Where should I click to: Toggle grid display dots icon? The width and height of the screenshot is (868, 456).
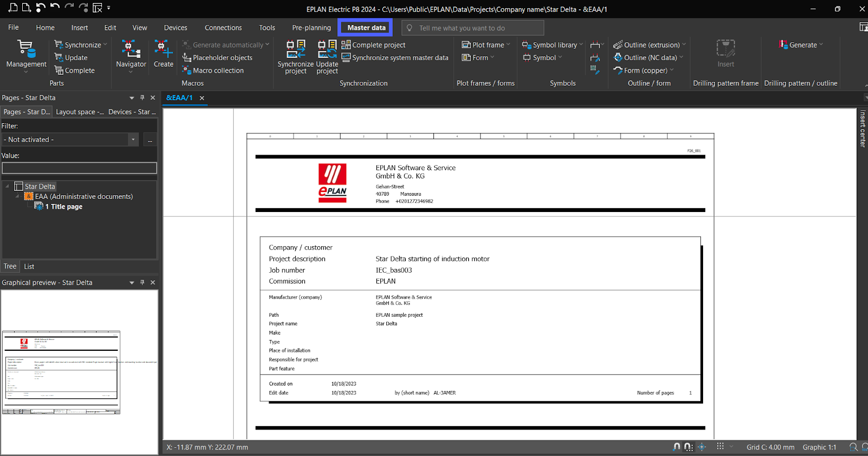click(720, 446)
